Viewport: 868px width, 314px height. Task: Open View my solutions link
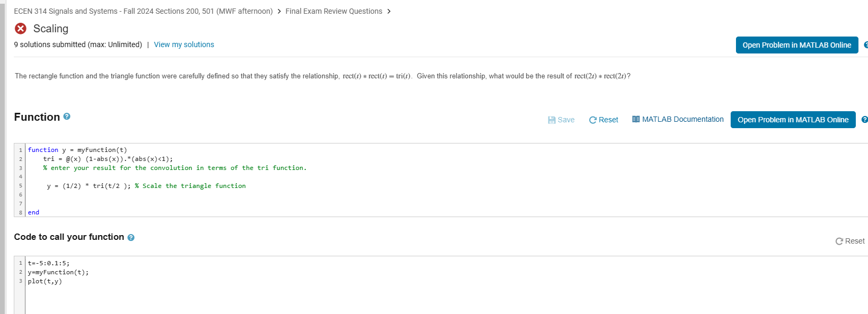184,44
